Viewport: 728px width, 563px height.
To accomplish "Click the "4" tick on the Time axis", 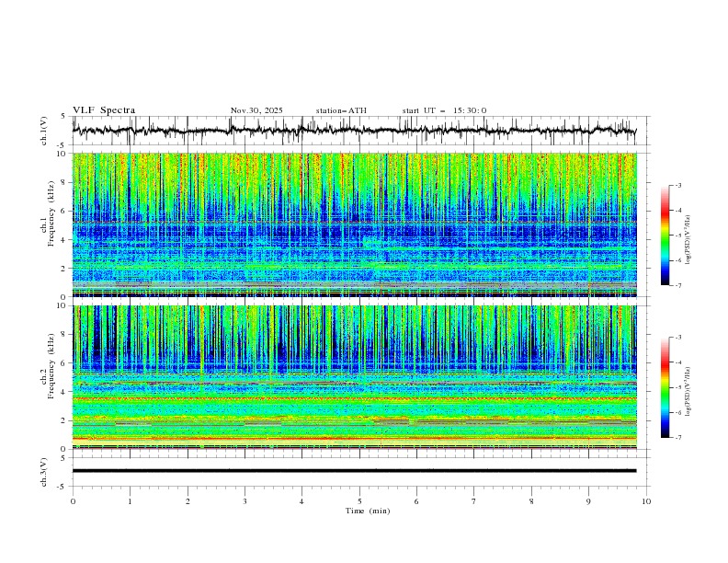I will click(x=301, y=501).
